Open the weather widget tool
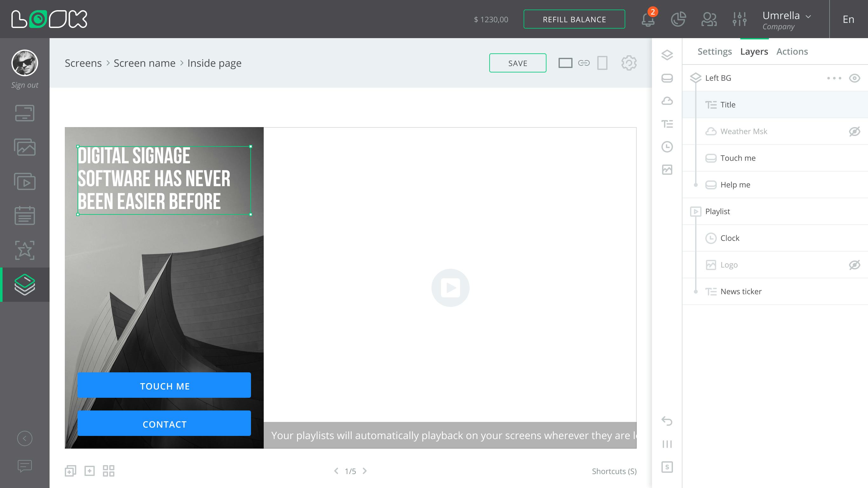Image resolution: width=868 pixels, height=488 pixels. click(667, 101)
